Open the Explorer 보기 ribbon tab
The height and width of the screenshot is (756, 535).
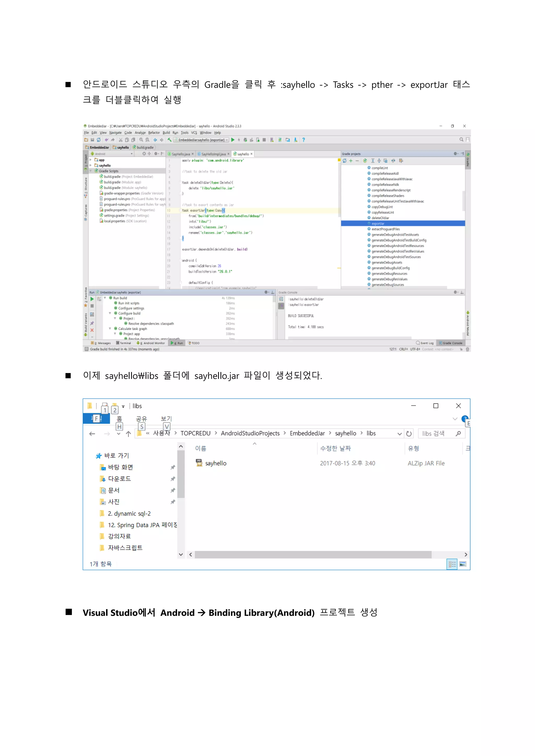coord(166,419)
